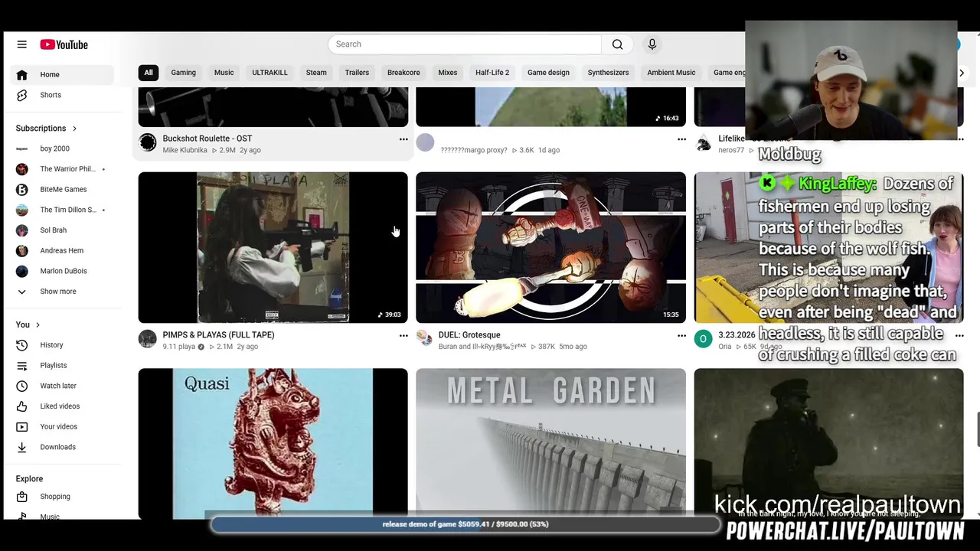This screenshot has height=551, width=980.
Task: Select the Music filter chip
Action: [224, 73]
